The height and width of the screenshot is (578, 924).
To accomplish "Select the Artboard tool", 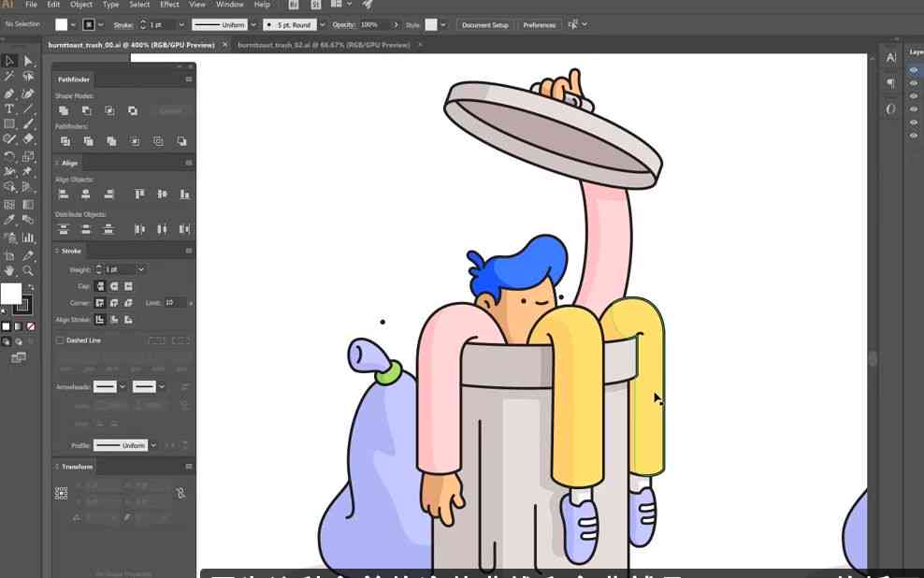I will click(x=9, y=255).
